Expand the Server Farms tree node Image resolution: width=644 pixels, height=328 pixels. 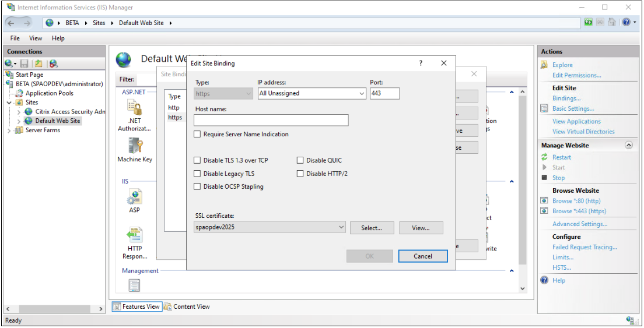click(x=9, y=131)
